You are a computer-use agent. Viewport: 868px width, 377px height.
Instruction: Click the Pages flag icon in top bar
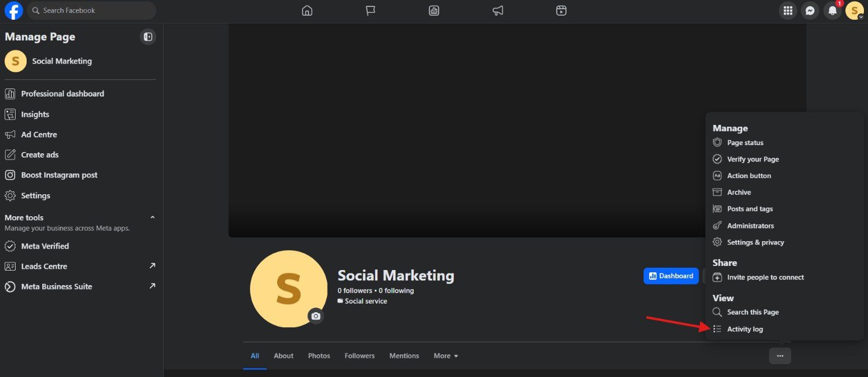coord(371,10)
